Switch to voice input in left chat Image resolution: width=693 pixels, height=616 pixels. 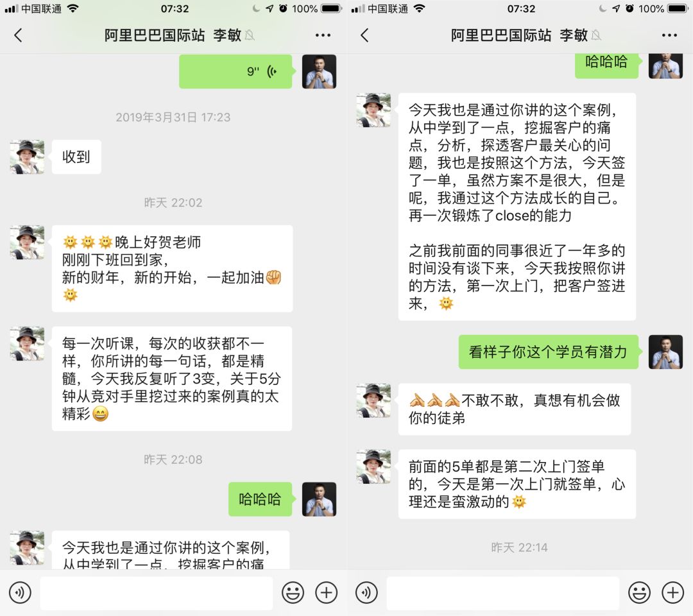pos(20,593)
